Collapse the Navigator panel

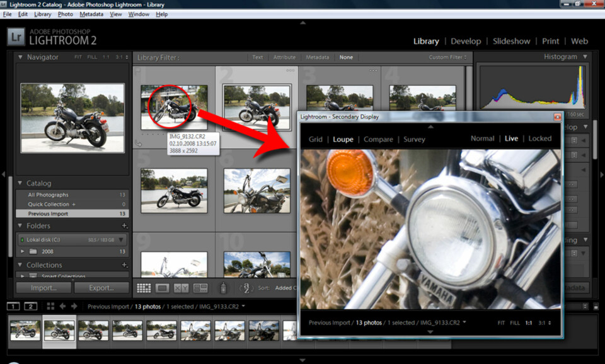20,57
